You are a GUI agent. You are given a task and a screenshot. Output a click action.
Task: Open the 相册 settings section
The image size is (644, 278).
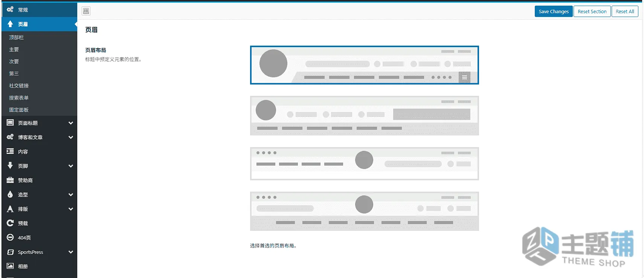[x=39, y=266]
